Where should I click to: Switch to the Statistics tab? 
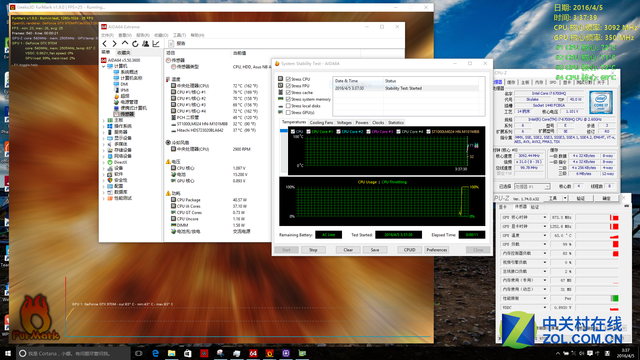(x=396, y=122)
